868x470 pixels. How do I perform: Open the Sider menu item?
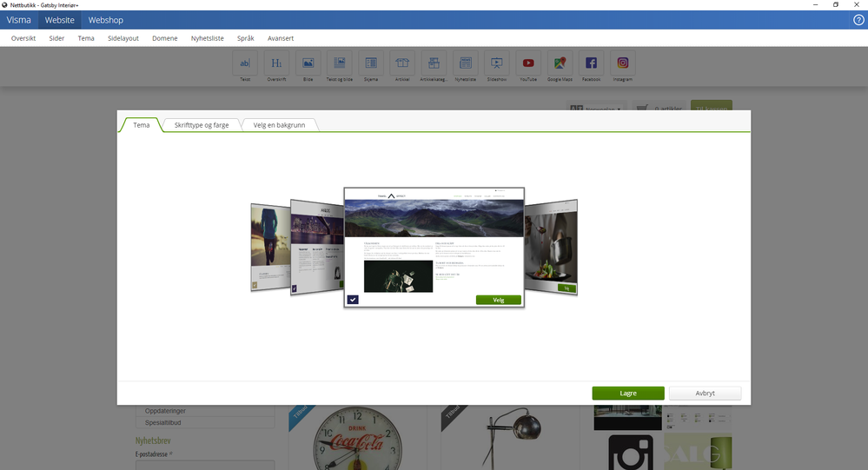[x=56, y=38]
